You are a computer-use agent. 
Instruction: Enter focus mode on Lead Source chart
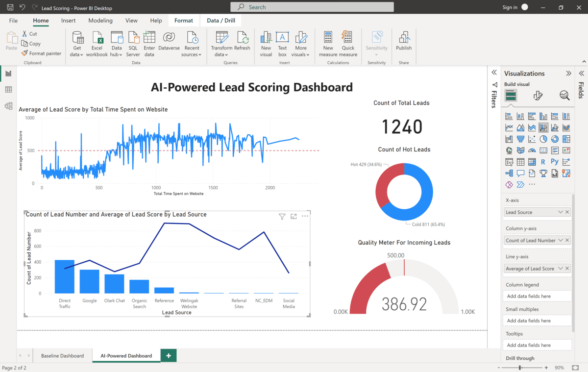tap(294, 216)
